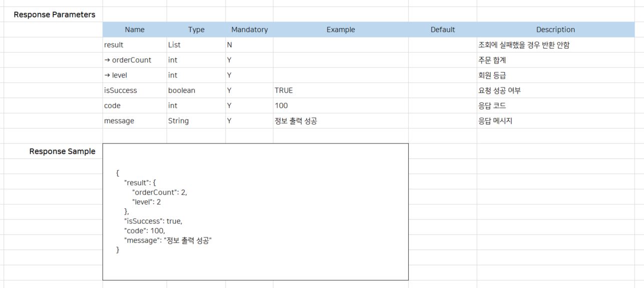Image resolution: width=644 pixels, height=288 pixels.
Task: Click the Default column header cell
Action: pos(442,29)
